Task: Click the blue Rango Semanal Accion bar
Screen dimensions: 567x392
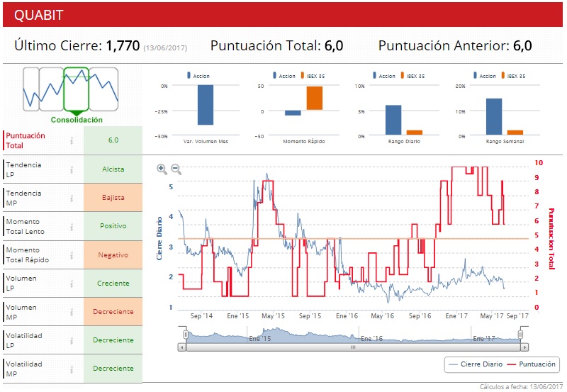Action: 494,116
